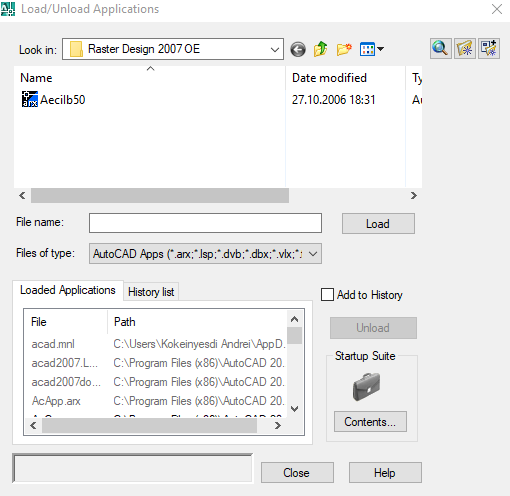The height and width of the screenshot is (496, 510).
Task: Click the Load button
Action: 378,224
